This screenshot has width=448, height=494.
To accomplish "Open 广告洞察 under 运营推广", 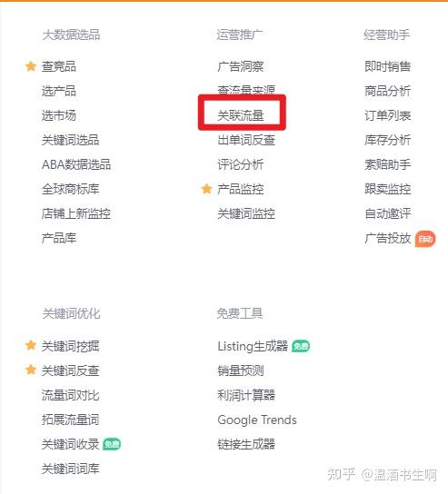I will click(241, 66).
